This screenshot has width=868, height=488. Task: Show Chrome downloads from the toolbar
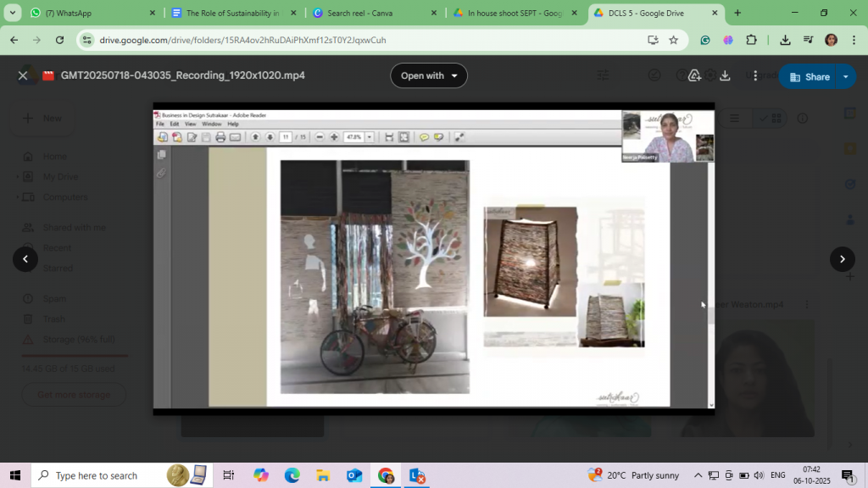click(785, 40)
